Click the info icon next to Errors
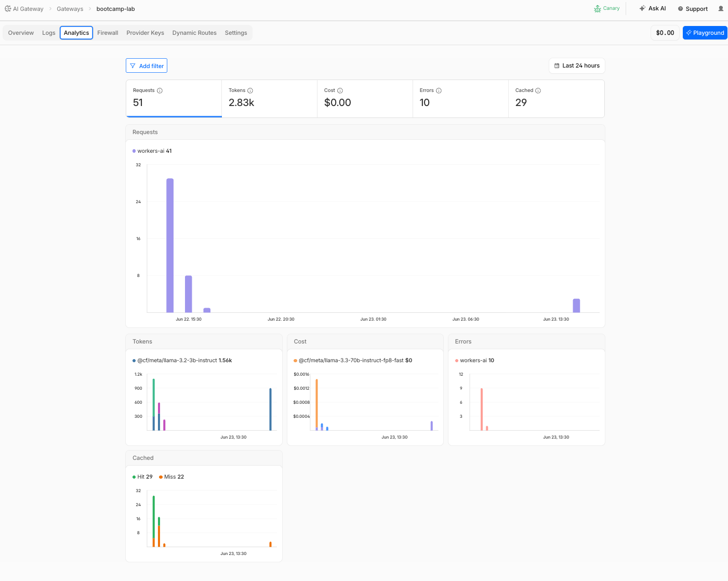728x581 pixels. [x=439, y=90]
